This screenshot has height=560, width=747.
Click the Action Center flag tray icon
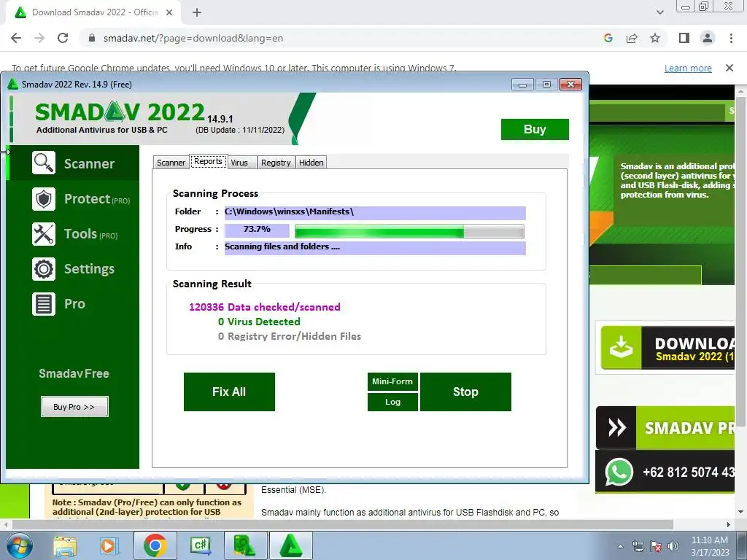point(656,546)
